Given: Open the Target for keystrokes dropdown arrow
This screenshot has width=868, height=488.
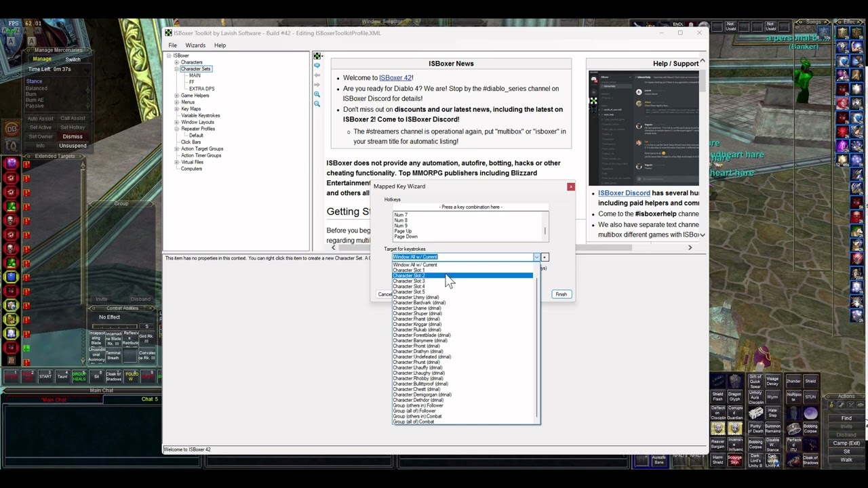Looking at the screenshot, I should [x=536, y=257].
